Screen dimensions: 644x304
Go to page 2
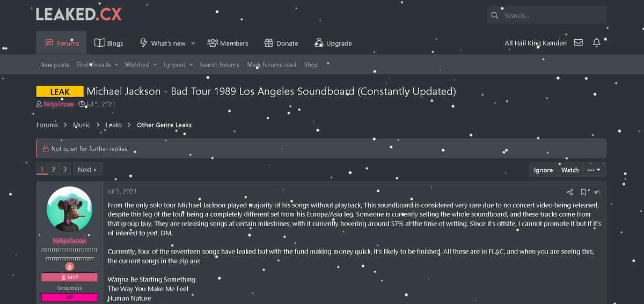point(54,169)
